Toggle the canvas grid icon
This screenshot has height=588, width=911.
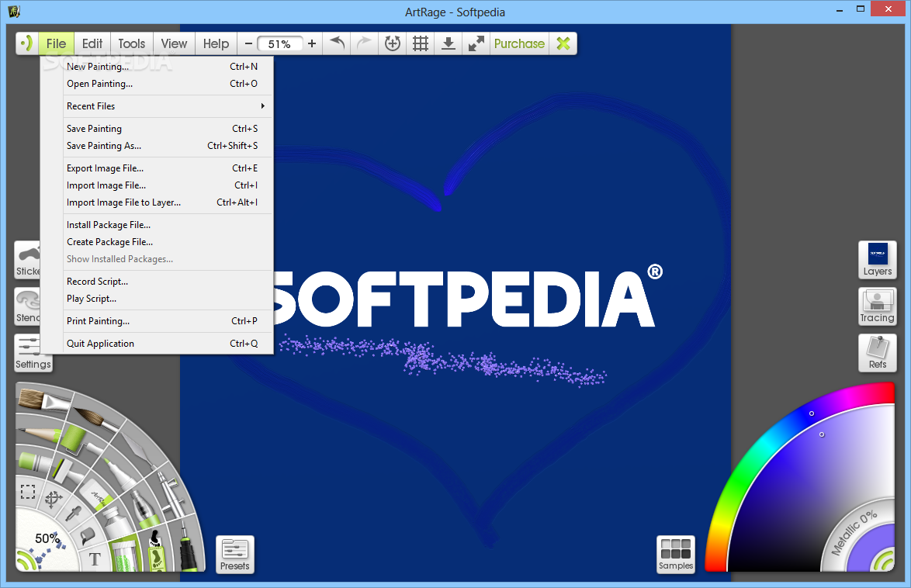click(420, 43)
